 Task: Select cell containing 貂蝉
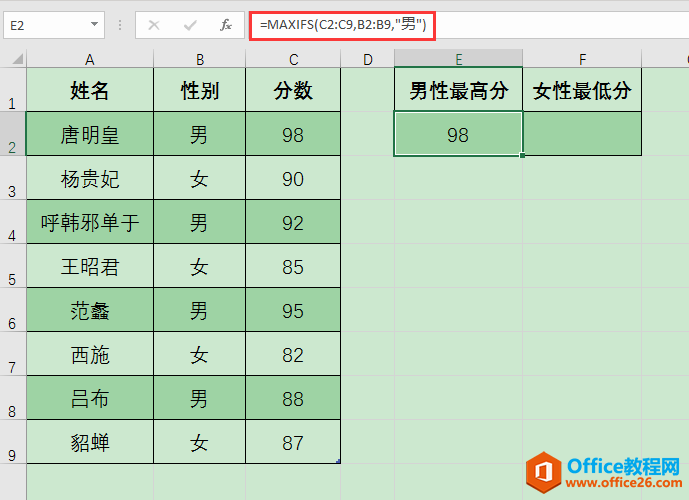pos(90,442)
